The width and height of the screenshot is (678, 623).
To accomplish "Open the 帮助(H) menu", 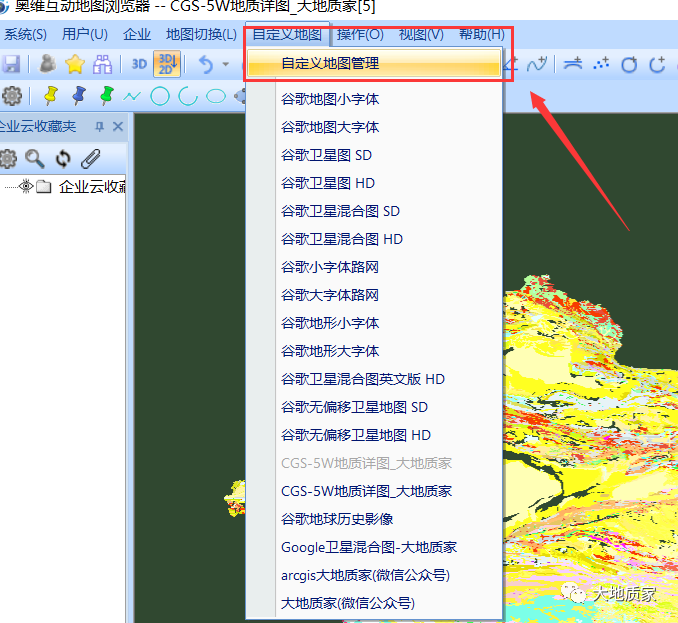I will [482, 34].
